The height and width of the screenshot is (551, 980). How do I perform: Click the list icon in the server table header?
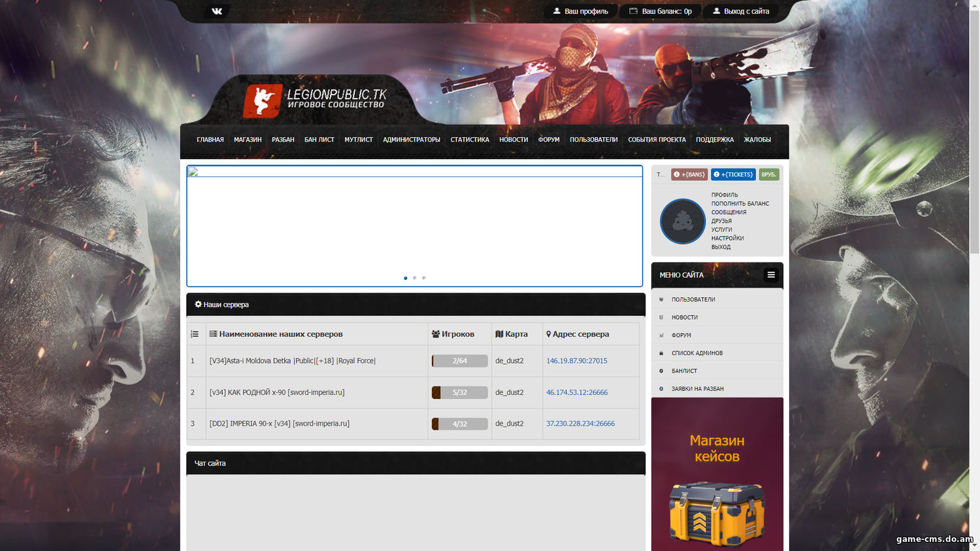tap(195, 334)
